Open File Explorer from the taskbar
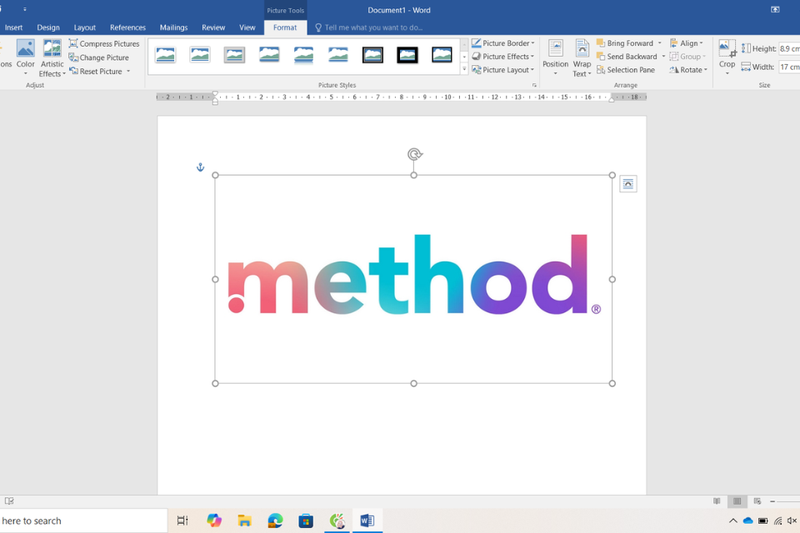Image resolution: width=800 pixels, height=533 pixels. coord(244,521)
